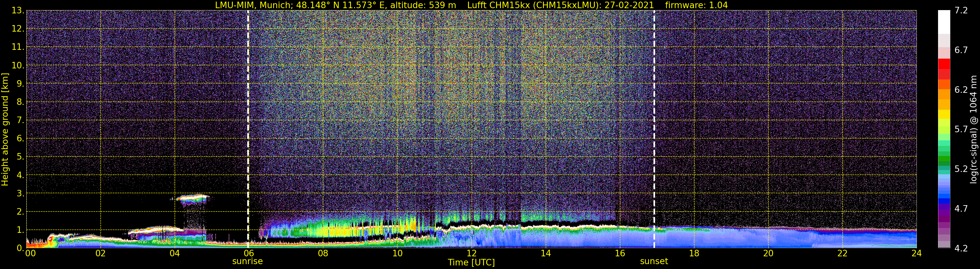Click the height axis tick '4.'

(x=20, y=175)
